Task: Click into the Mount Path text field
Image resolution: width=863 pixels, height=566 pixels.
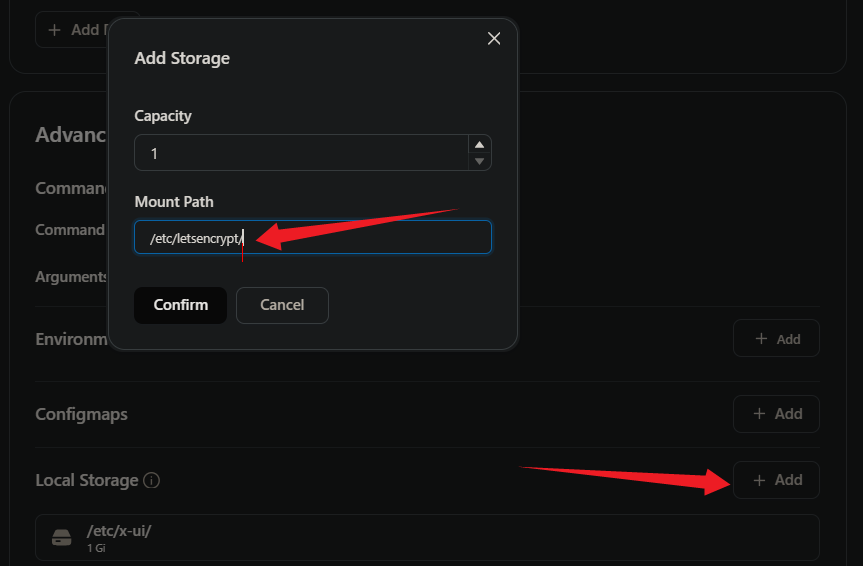Action: (x=313, y=237)
